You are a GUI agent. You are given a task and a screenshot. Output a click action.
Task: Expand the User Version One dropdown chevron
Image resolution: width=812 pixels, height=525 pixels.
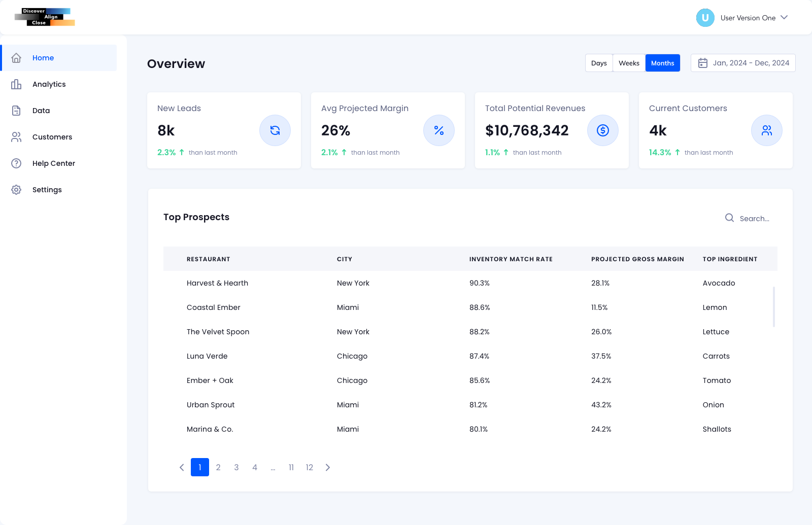784,18
